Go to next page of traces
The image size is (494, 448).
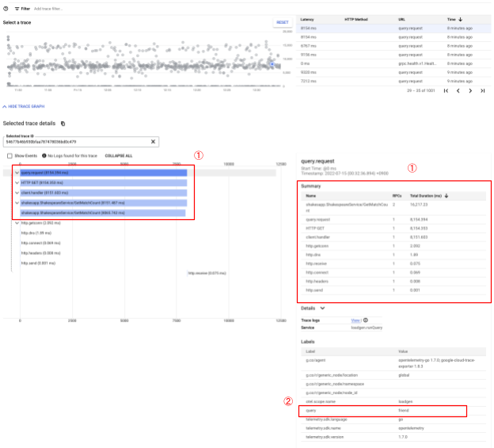[x=471, y=91]
